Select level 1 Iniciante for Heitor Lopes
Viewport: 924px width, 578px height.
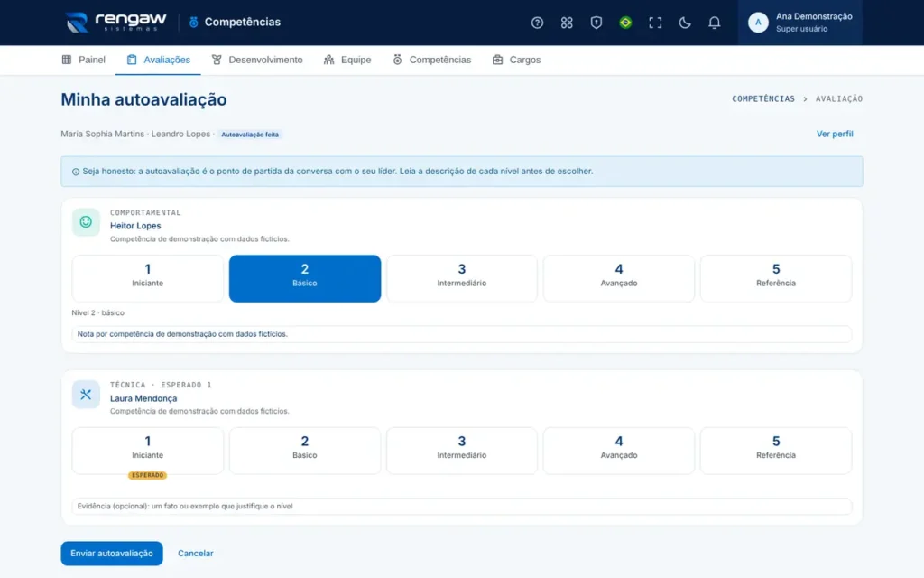point(147,278)
